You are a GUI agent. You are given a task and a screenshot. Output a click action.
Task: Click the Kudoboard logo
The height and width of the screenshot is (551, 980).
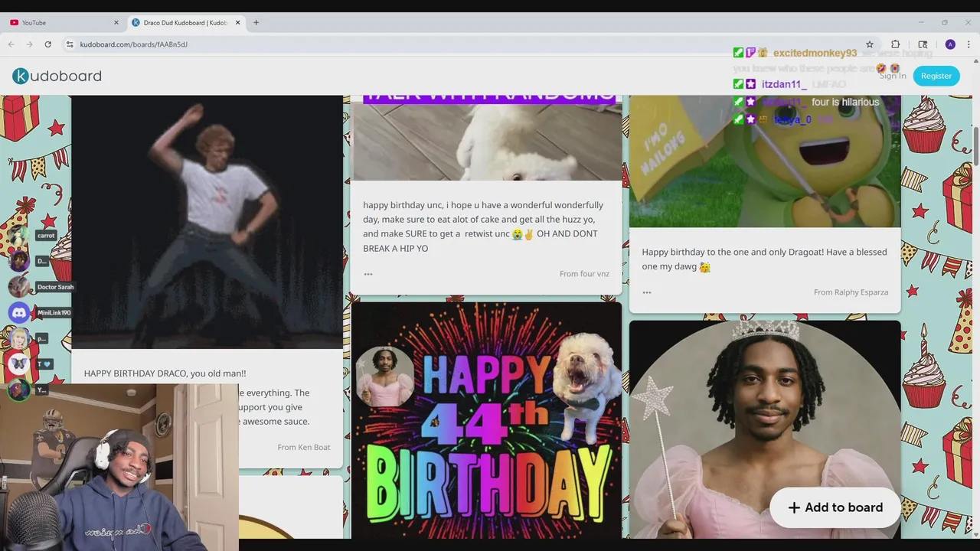coord(57,76)
